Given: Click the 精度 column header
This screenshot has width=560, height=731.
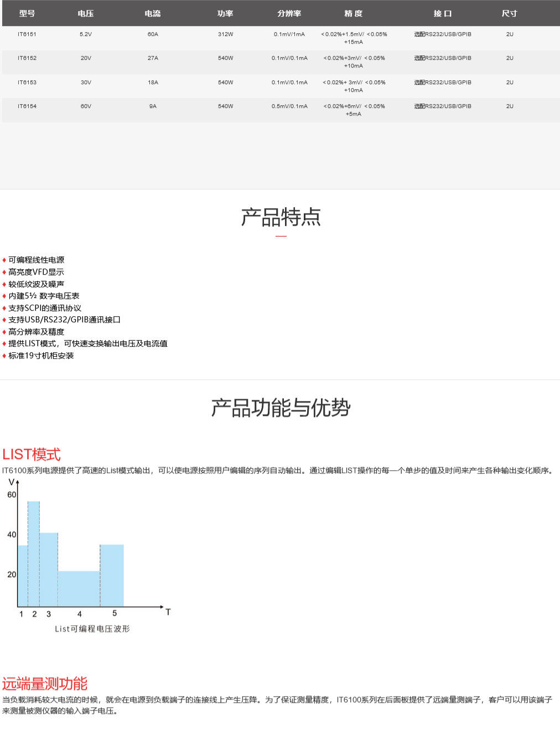Looking at the screenshot, I should (354, 13).
